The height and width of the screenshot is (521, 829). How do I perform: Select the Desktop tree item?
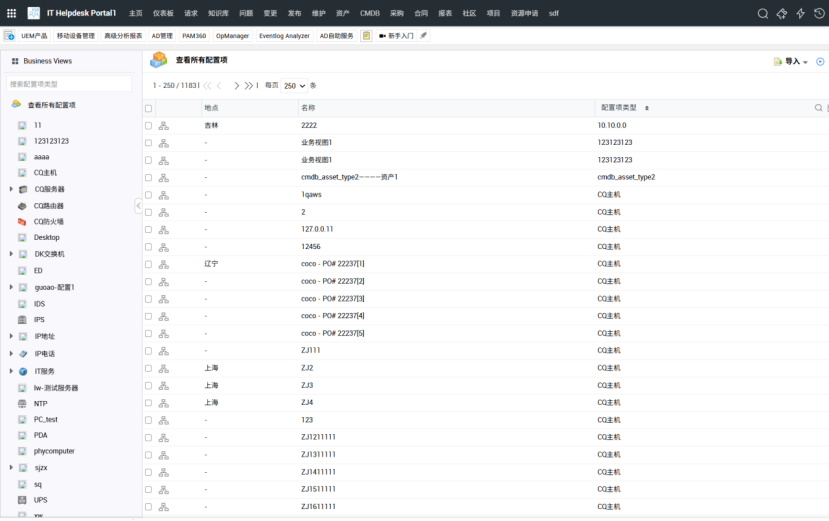[47, 238]
